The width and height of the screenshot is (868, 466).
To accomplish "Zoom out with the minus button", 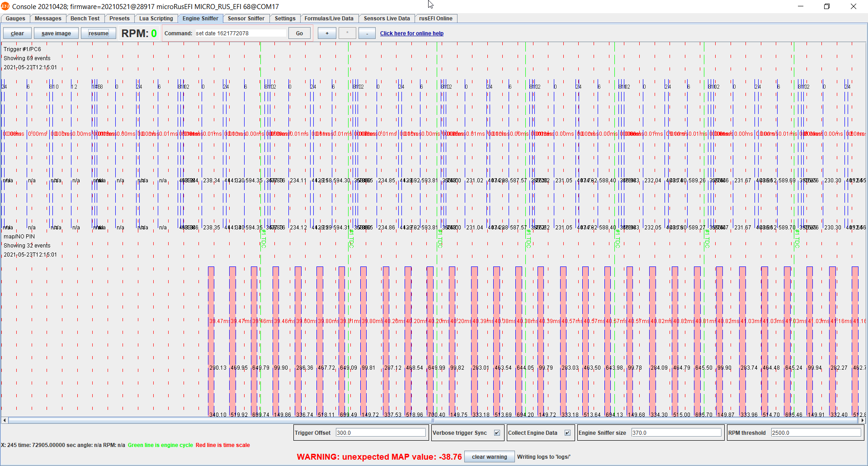I will click(x=367, y=33).
